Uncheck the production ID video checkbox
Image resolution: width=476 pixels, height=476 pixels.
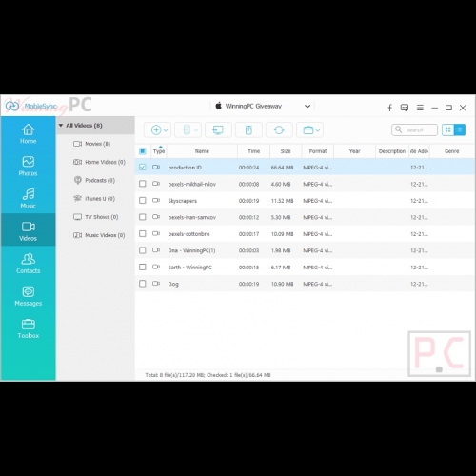point(143,167)
